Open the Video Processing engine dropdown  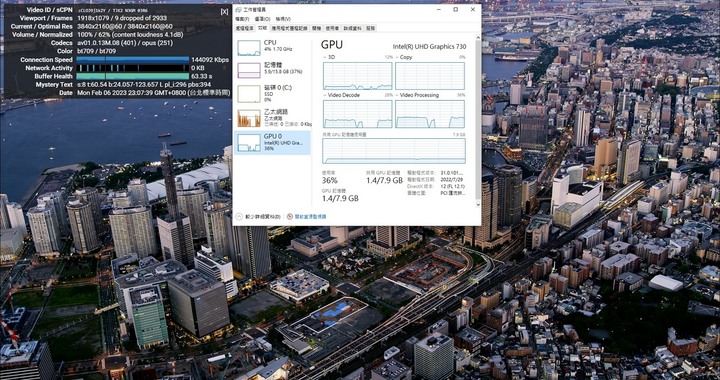pos(417,95)
